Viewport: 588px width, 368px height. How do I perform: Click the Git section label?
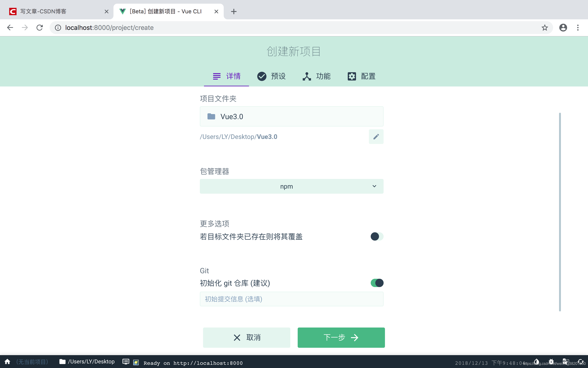click(x=204, y=270)
